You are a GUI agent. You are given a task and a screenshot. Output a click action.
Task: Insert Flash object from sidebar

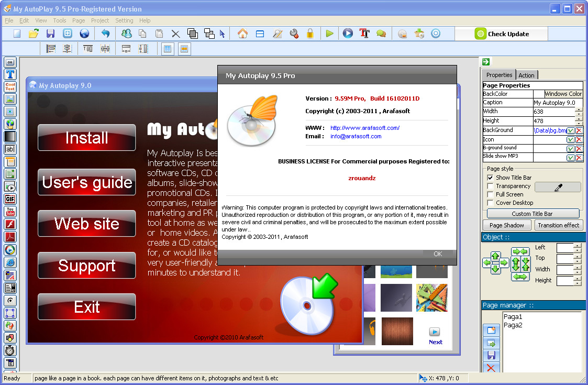(x=10, y=224)
